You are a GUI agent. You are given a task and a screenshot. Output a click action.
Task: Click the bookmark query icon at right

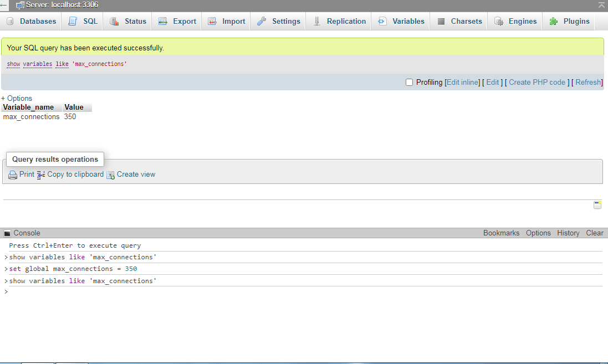pos(597,204)
